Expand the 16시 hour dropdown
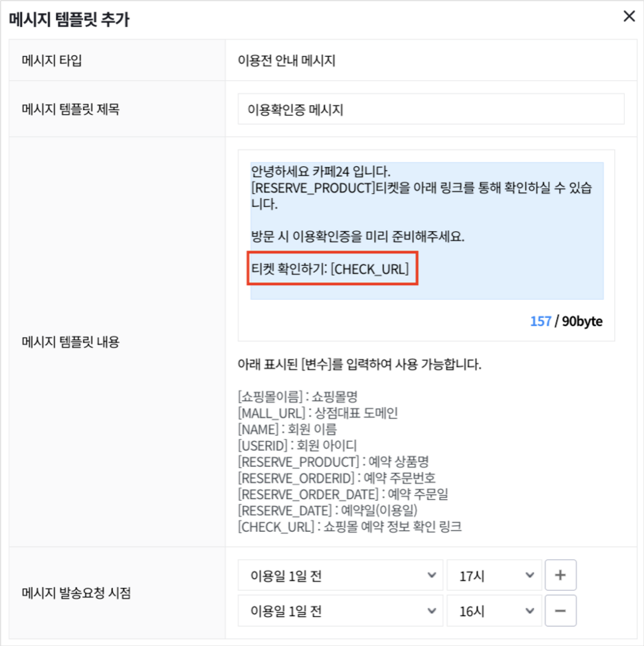The image size is (644, 646). (x=494, y=611)
